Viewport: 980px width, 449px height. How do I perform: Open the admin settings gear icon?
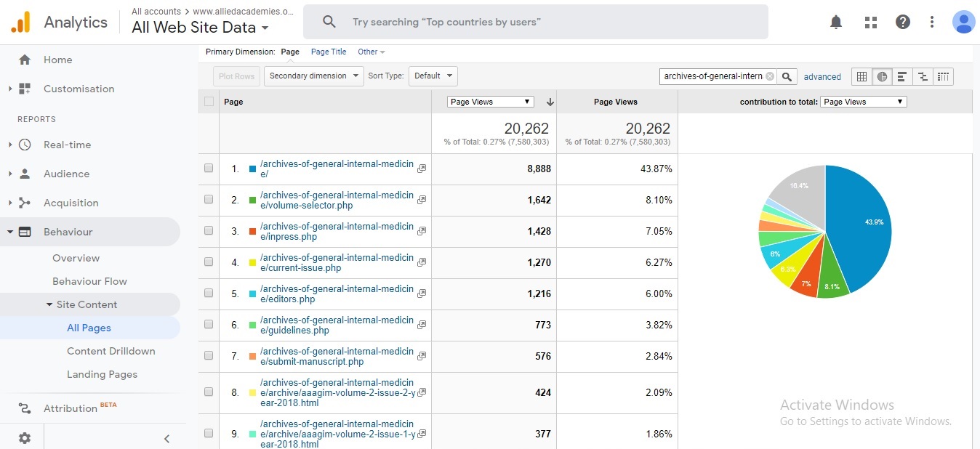[x=25, y=438]
